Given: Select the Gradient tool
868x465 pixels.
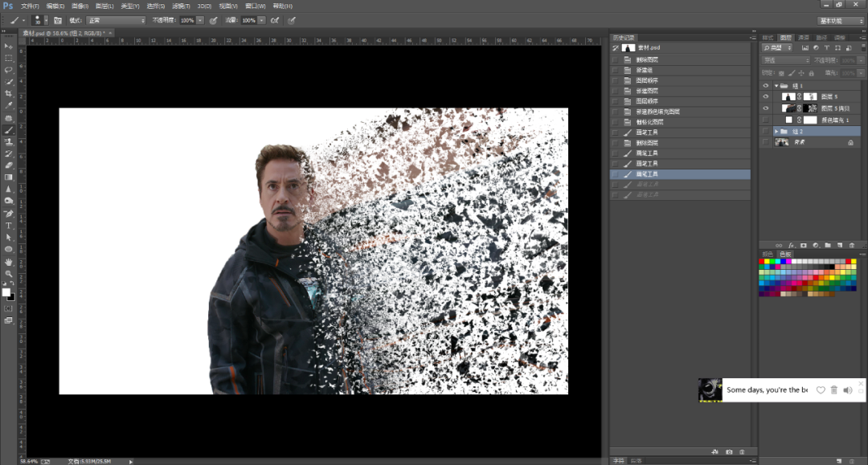Looking at the screenshot, I should 8,177.
